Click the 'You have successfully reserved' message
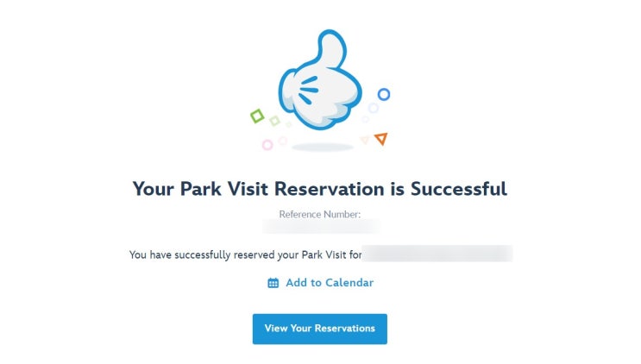Viewport: 641px width, 364px height. [244, 254]
